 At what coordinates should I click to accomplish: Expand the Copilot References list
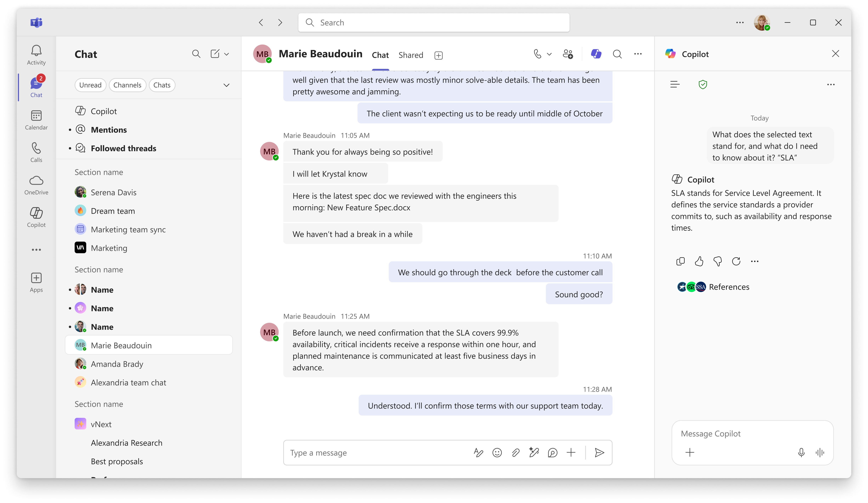tap(713, 287)
